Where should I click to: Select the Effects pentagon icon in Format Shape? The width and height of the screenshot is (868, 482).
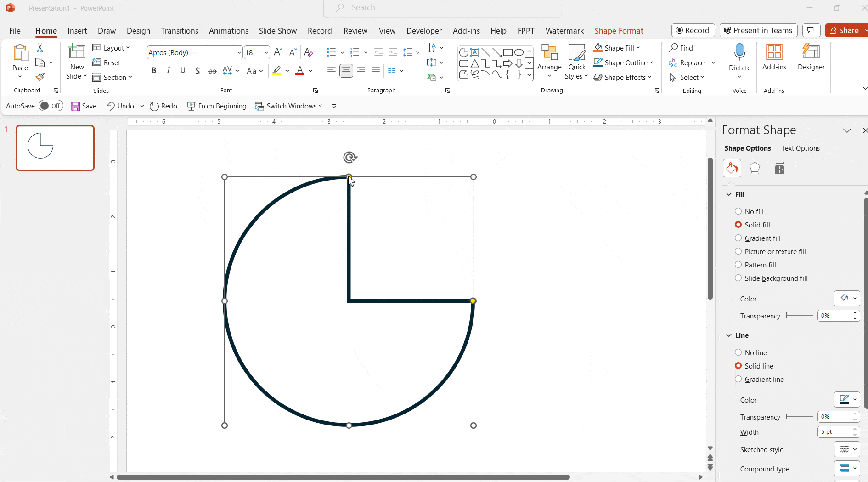pyautogui.click(x=755, y=168)
